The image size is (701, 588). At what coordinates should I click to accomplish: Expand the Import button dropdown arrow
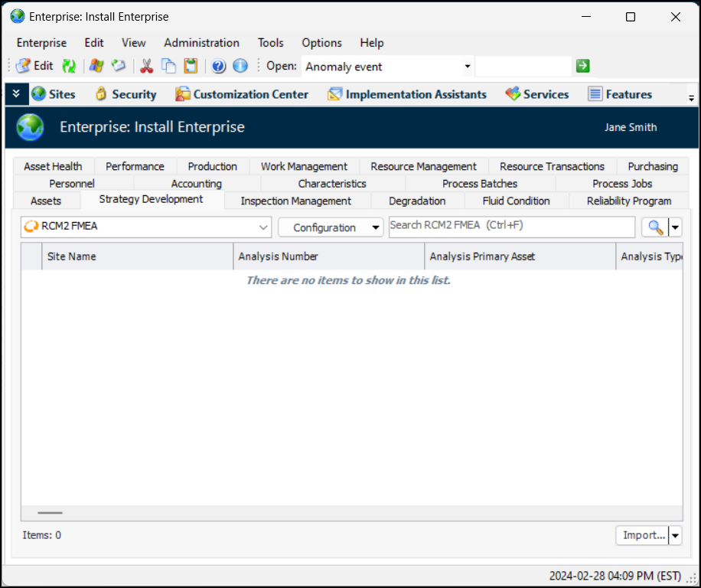pyautogui.click(x=675, y=536)
